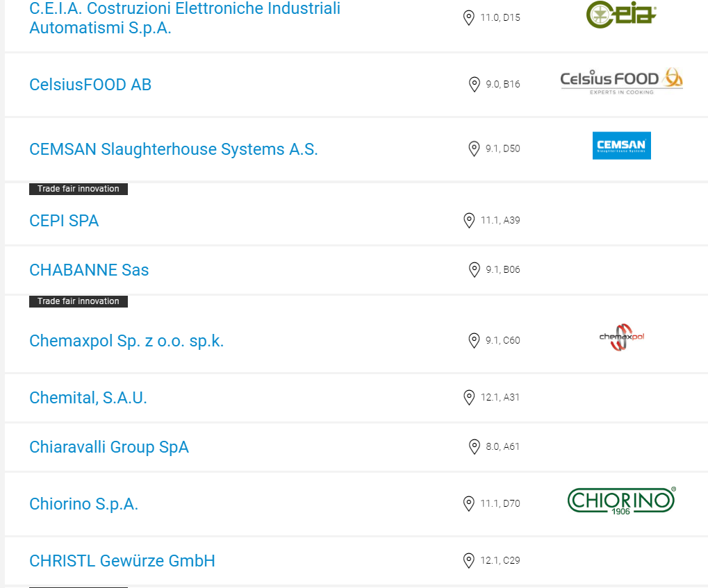Image resolution: width=708 pixels, height=588 pixels.
Task: Click stand location text 12.1, C29
Action: coord(500,560)
